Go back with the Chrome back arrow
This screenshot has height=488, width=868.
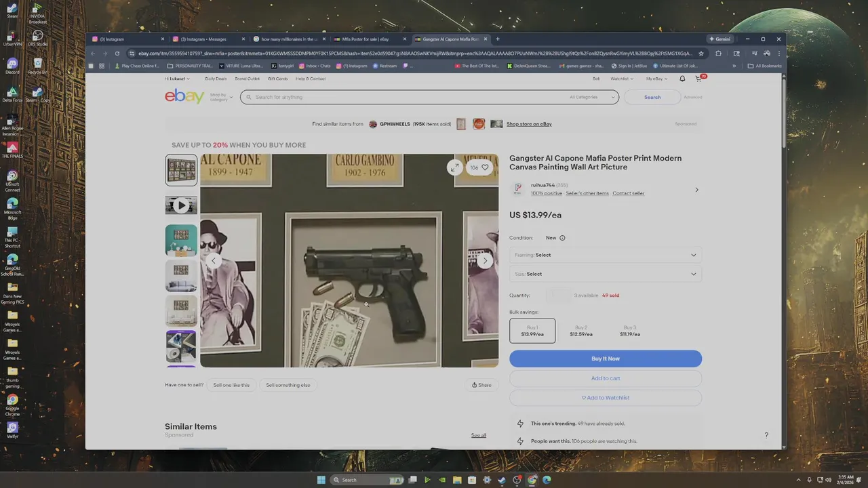coord(93,54)
